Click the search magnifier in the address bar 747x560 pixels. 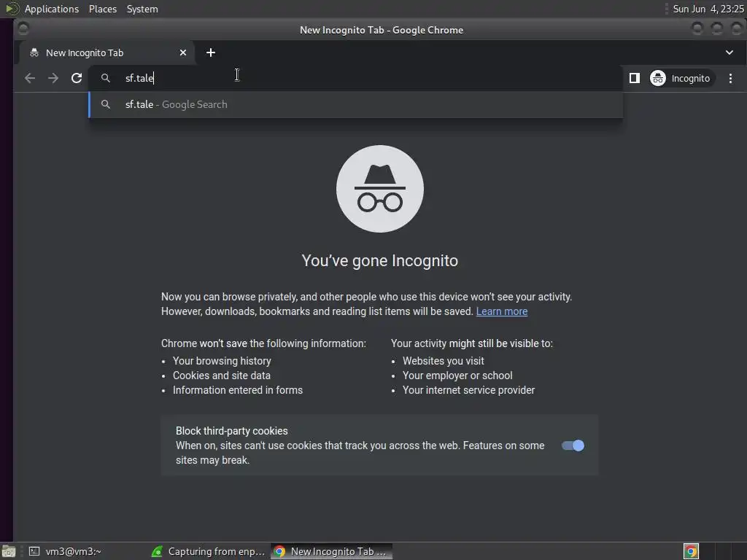pyautogui.click(x=106, y=78)
